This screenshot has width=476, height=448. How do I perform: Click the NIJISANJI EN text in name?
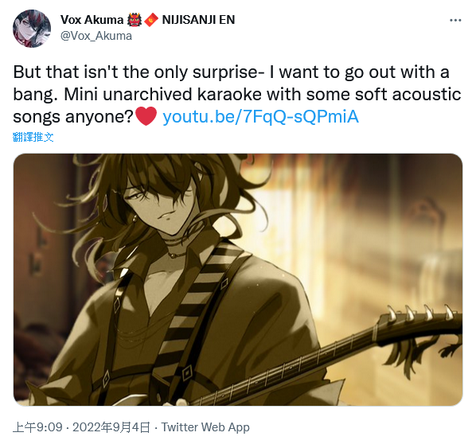(198, 20)
